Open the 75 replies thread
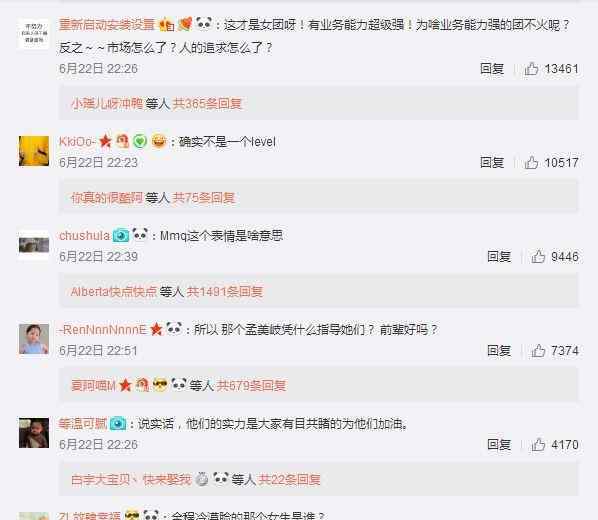 [203, 198]
